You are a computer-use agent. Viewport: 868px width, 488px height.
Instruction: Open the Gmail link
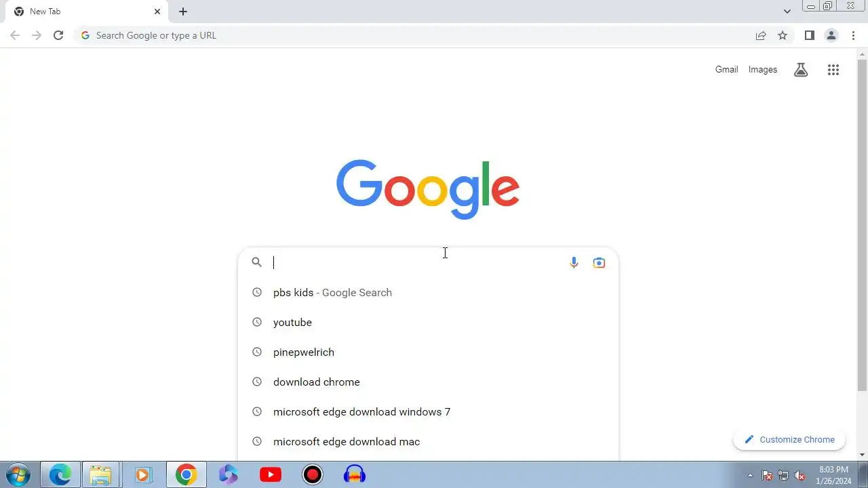click(726, 70)
